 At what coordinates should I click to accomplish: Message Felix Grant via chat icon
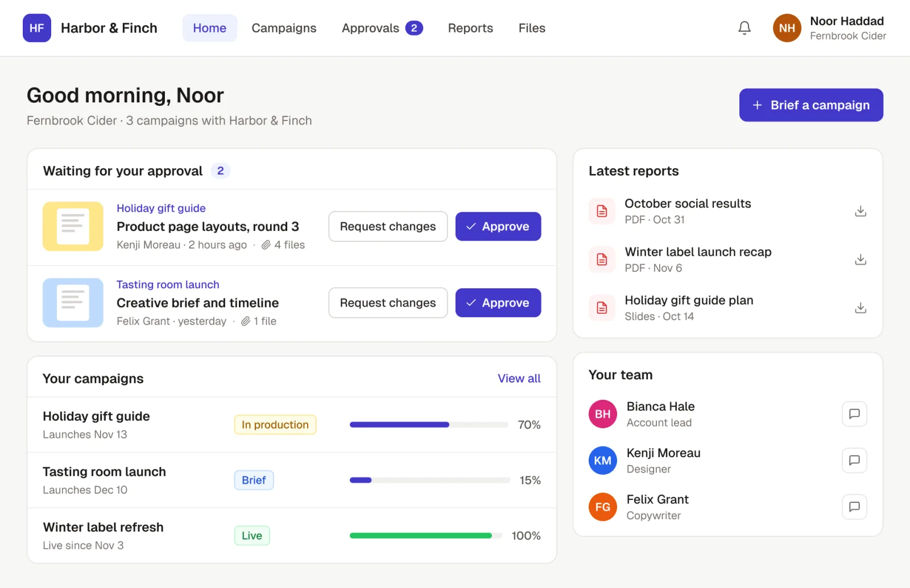tap(854, 507)
